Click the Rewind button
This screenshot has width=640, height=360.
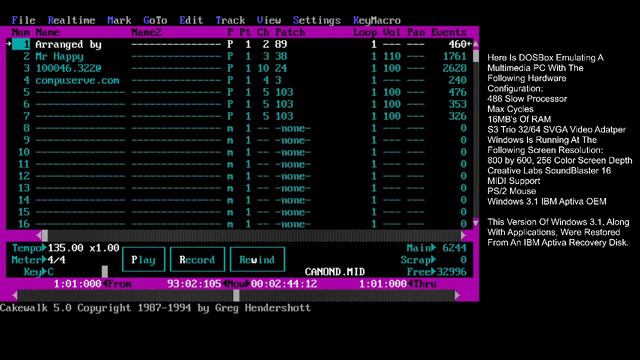[257, 260]
